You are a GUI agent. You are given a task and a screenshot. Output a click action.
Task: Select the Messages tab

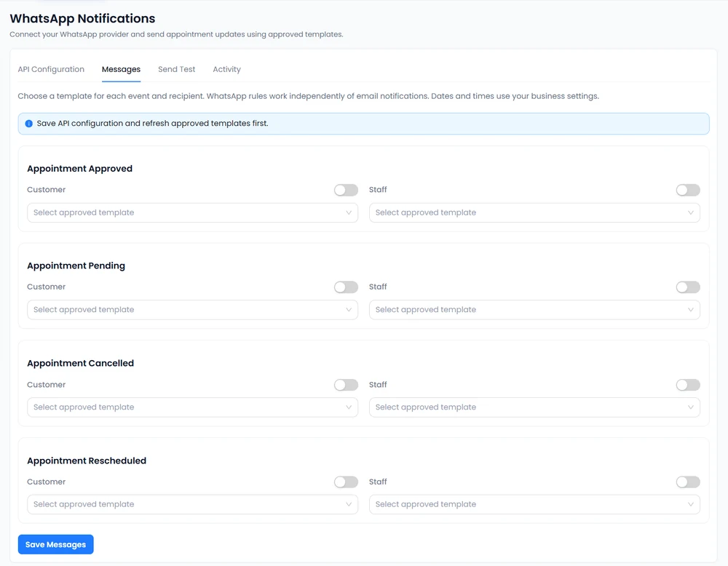tap(121, 69)
